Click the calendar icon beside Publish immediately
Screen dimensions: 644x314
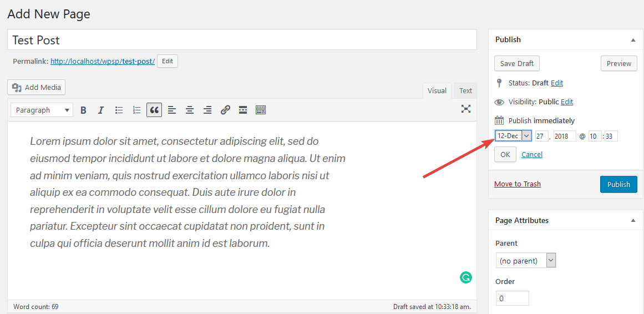point(499,120)
